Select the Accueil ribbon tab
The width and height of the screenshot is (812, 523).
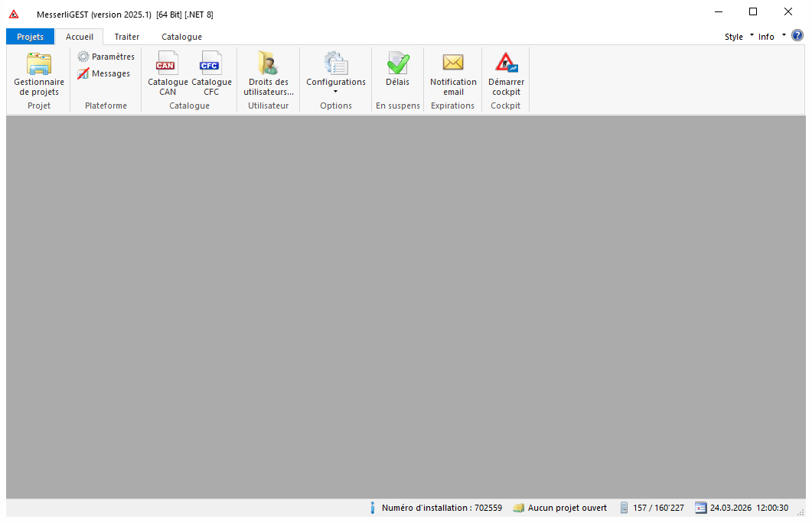pyautogui.click(x=80, y=37)
